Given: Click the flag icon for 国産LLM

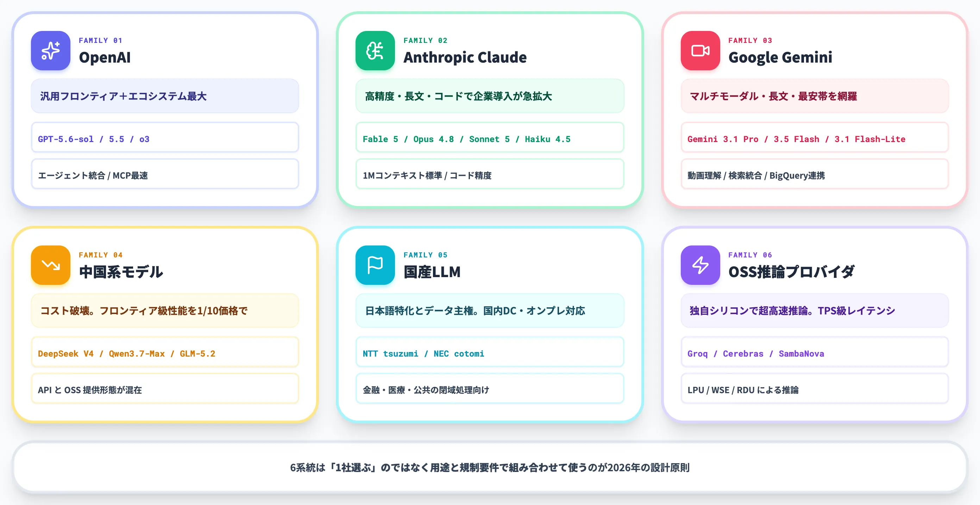Looking at the screenshot, I should [375, 265].
